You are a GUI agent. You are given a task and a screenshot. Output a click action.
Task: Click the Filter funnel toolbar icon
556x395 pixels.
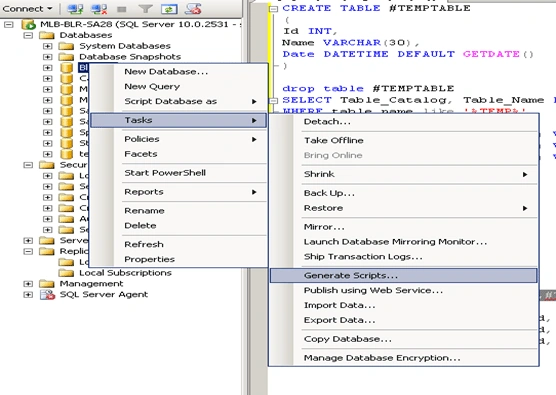(145, 9)
